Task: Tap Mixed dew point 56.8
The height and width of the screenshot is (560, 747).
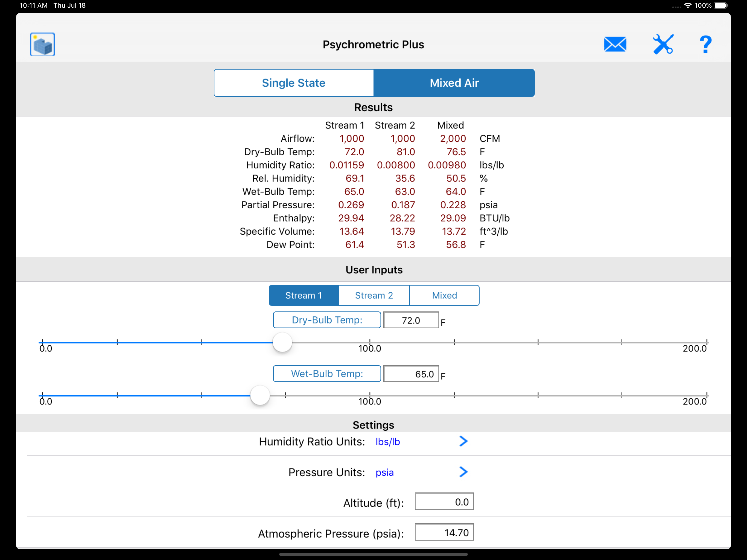Action: (456, 244)
